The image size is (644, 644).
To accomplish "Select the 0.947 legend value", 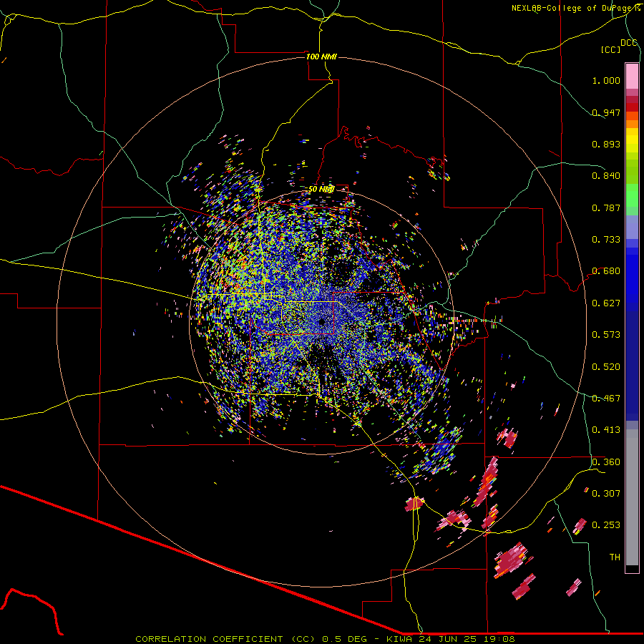I will pos(606,112).
